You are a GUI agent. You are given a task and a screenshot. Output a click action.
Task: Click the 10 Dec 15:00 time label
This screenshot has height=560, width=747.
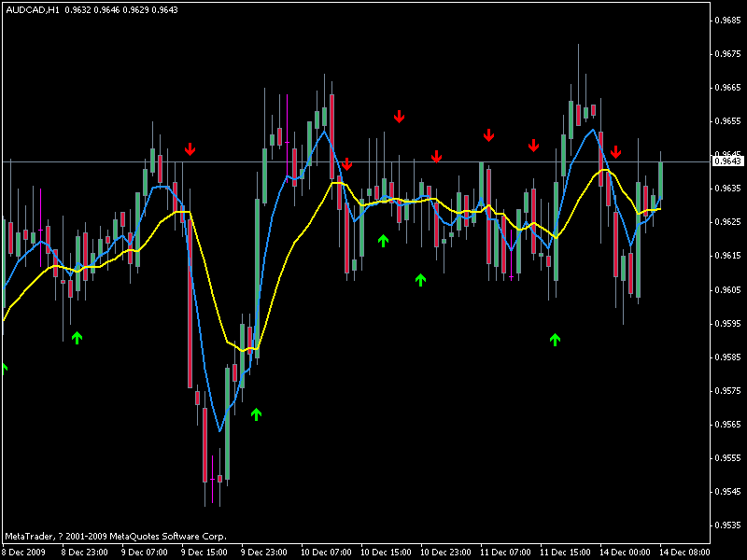(386, 553)
